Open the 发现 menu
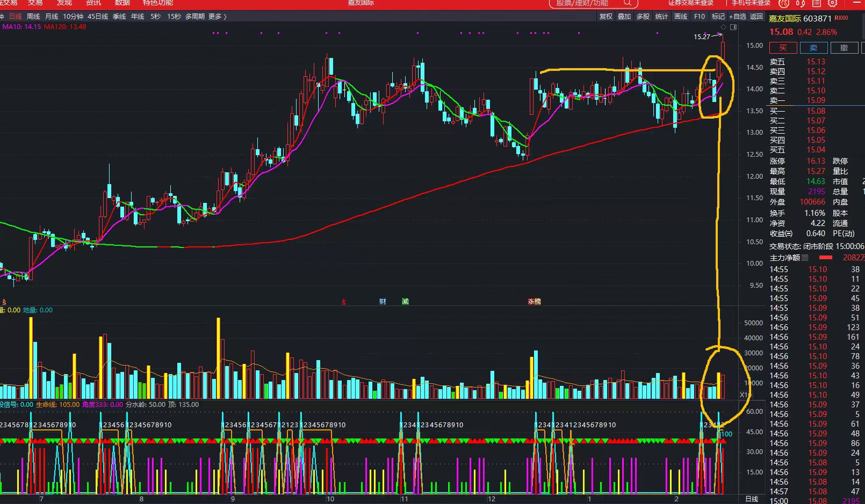The width and height of the screenshot is (865, 504). point(64,3)
